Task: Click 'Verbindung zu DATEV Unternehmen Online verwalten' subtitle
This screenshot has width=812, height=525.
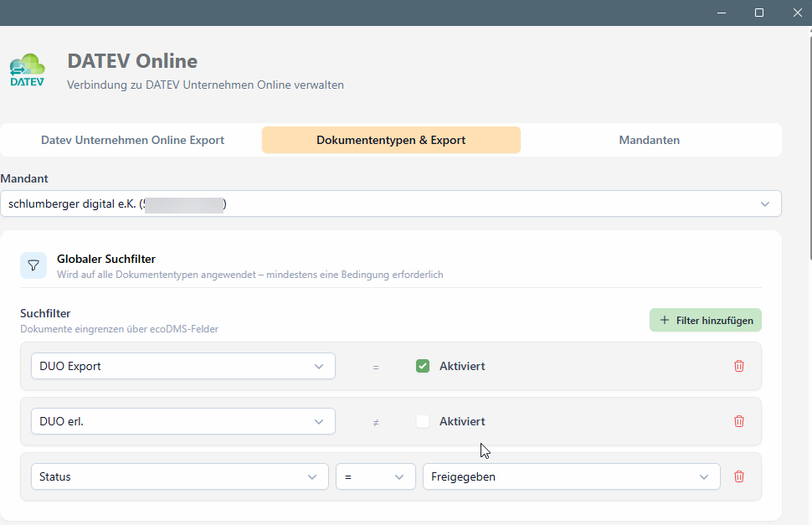Action: point(205,85)
